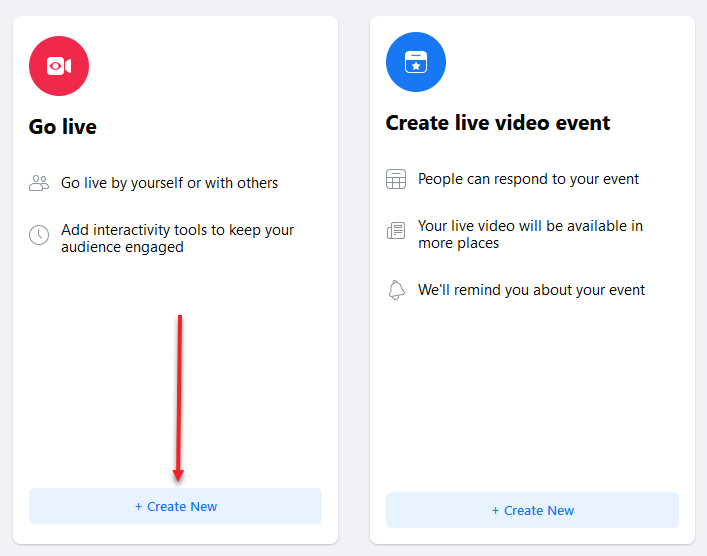Click the plus sign on Go live's Create New

(138, 506)
